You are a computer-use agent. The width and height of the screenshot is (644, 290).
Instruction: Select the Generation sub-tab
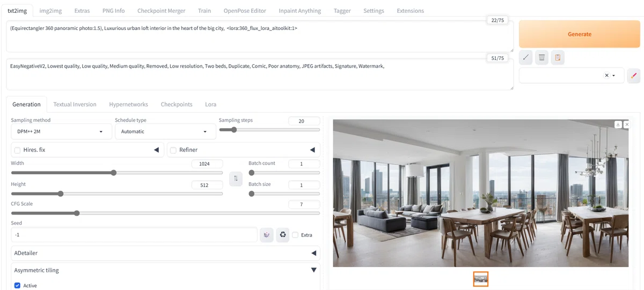coord(26,105)
